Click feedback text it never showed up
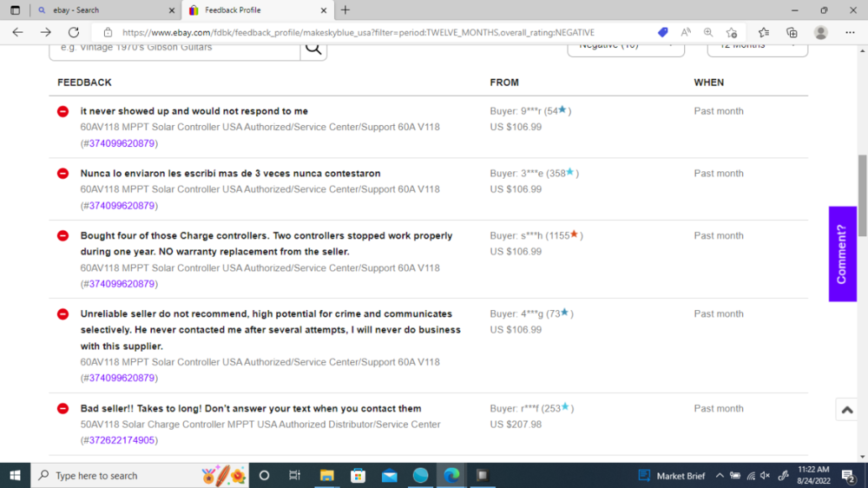Viewport: 868px width, 488px height. [194, 111]
